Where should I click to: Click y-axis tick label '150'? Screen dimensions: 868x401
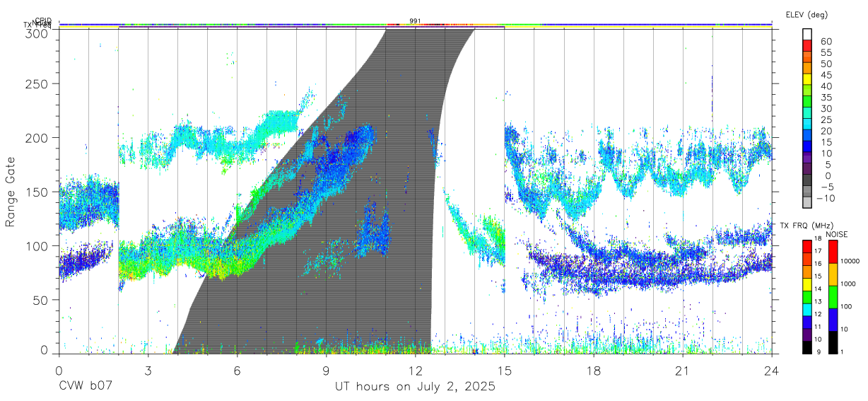[38, 192]
